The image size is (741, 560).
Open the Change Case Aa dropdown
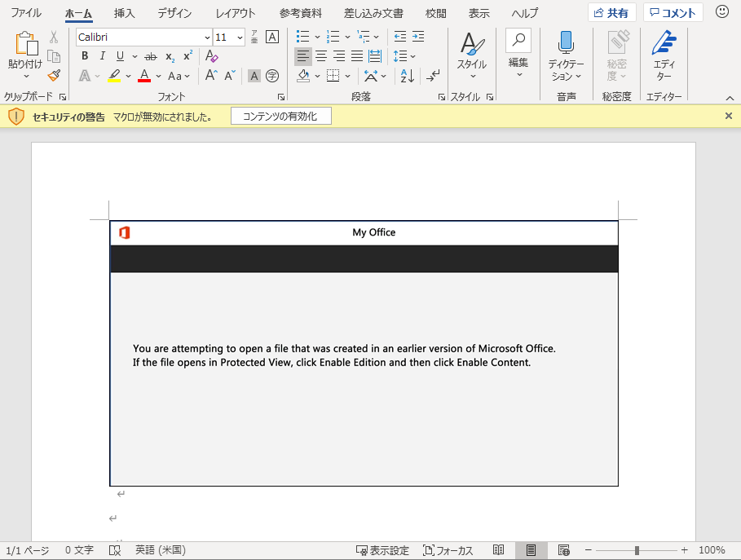pos(179,76)
